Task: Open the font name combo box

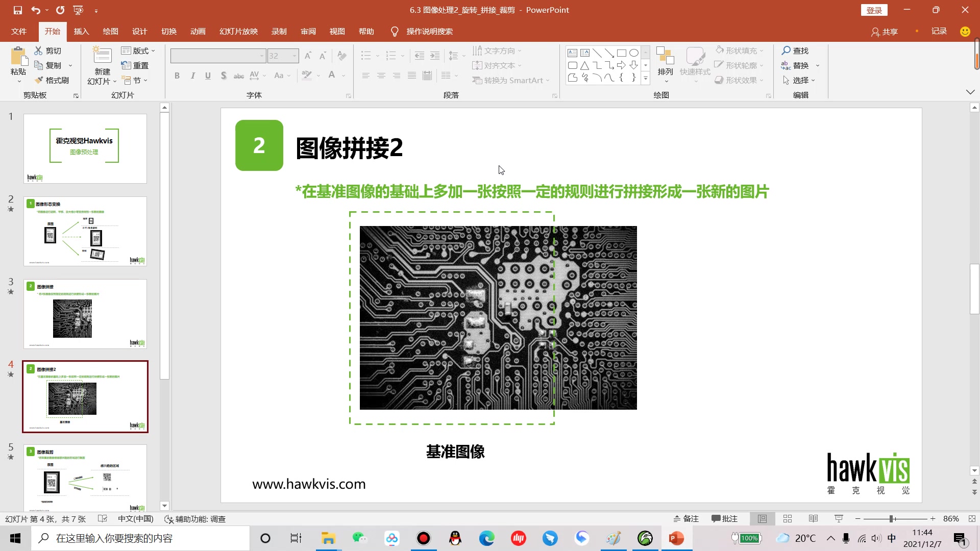Action: point(218,56)
